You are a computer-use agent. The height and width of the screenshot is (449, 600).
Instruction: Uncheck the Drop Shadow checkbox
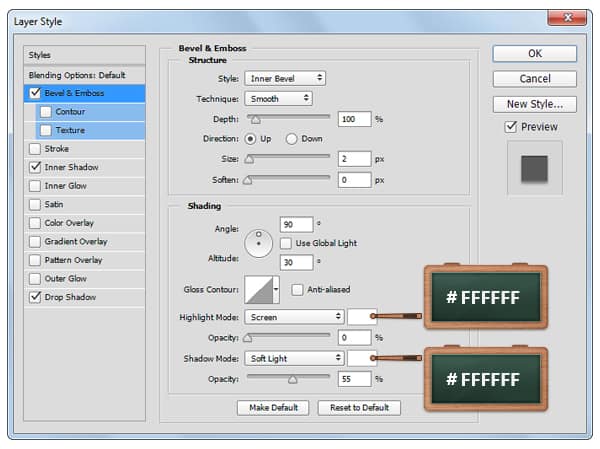coord(36,297)
